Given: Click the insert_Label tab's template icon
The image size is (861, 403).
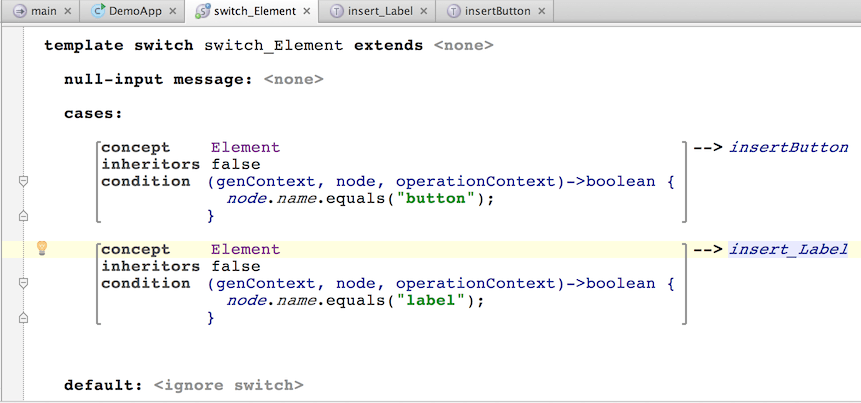Looking at the screenshot, I should pyautogui.click(x=336, y=12).
